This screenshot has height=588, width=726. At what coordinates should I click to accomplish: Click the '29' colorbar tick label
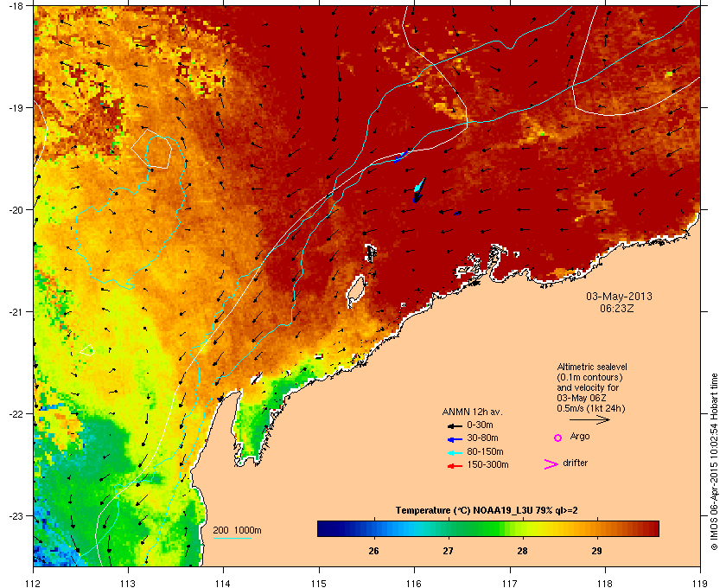pyautogui.click(x=597, y=551)
